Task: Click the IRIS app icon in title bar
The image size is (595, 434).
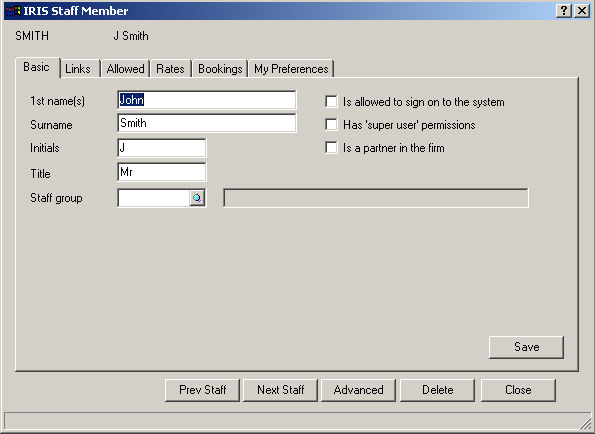Action: tap(13, 11)
